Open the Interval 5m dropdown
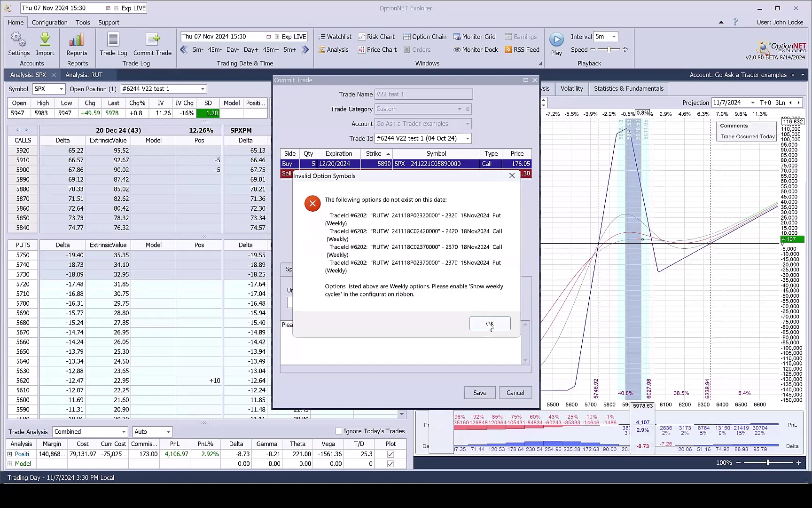 [x=614, y=37]
